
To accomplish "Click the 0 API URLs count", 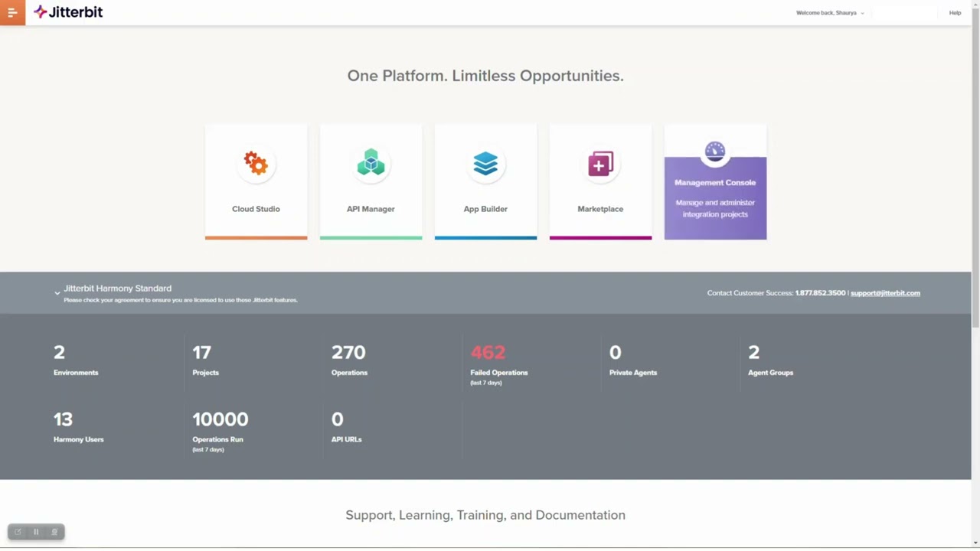I will [338, 419].
